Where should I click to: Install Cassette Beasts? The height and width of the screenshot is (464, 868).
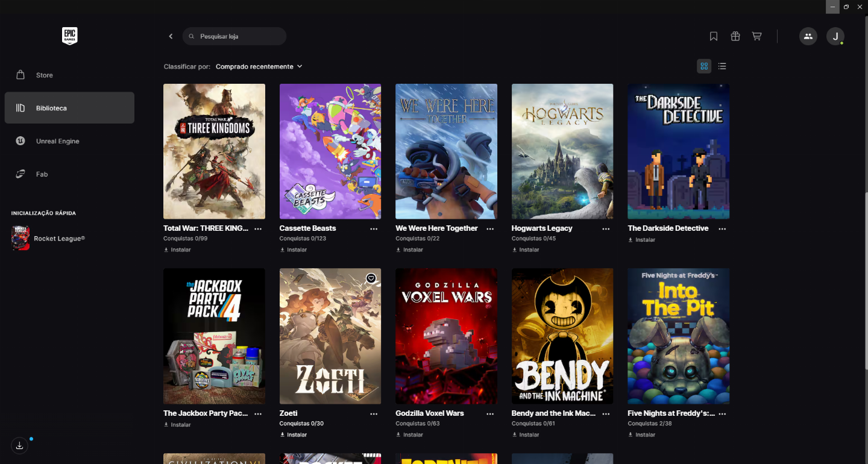tap(294, 249)
